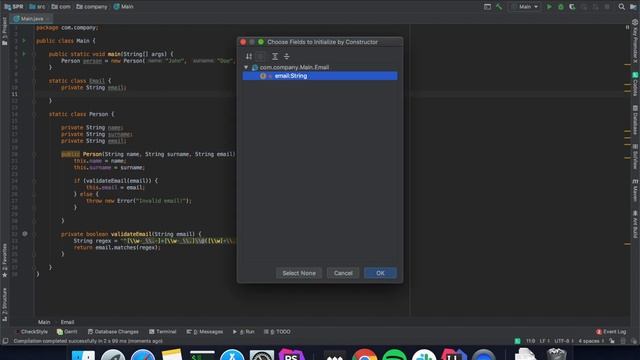Open the CheckStyle tool window
640x360 pixels.
point(31,332)
